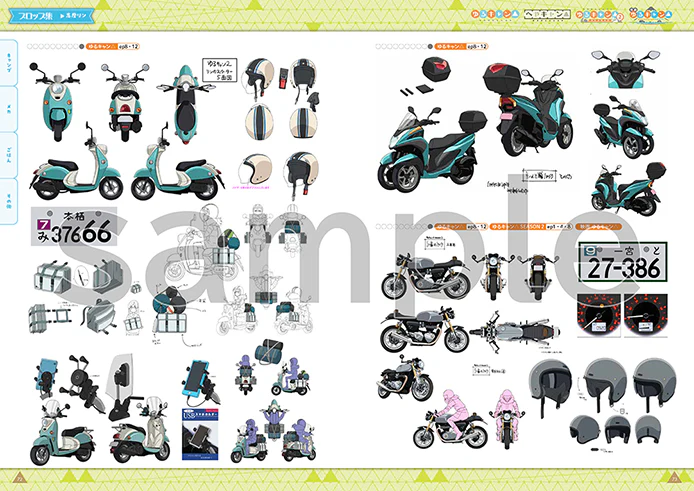Screen dimensions: 694x491
Task: Click the blue プロップ集 header banner
Action: click(52, 16)
